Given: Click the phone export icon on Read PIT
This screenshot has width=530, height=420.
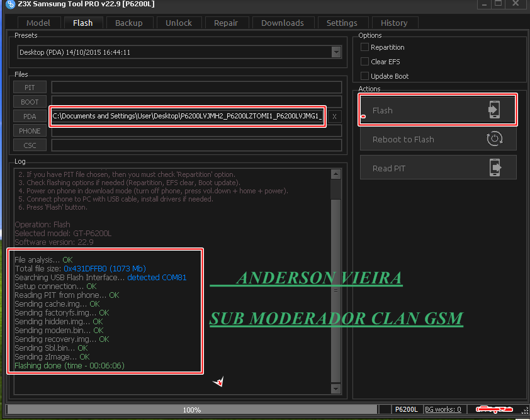Looking at the screenshot, I should pyautogui.click(x=495, y=167).
